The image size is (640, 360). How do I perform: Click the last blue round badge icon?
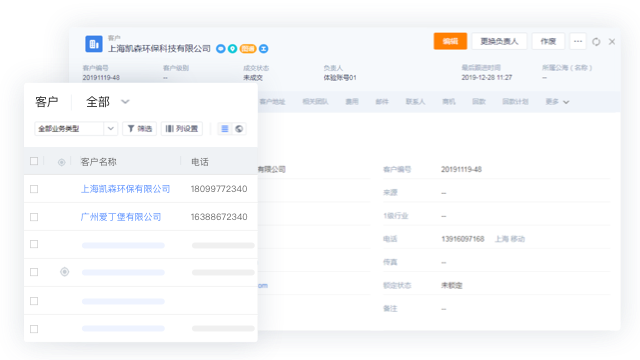point(264,49)
